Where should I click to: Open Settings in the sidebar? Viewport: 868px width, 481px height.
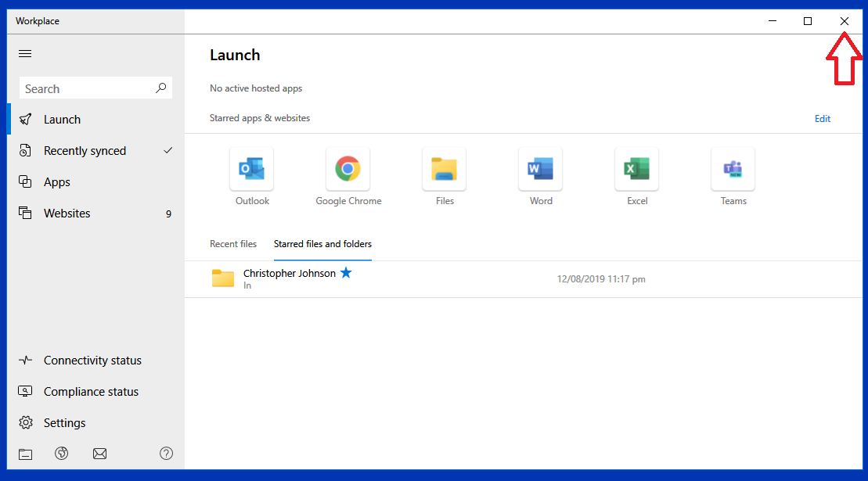(95, 423)
